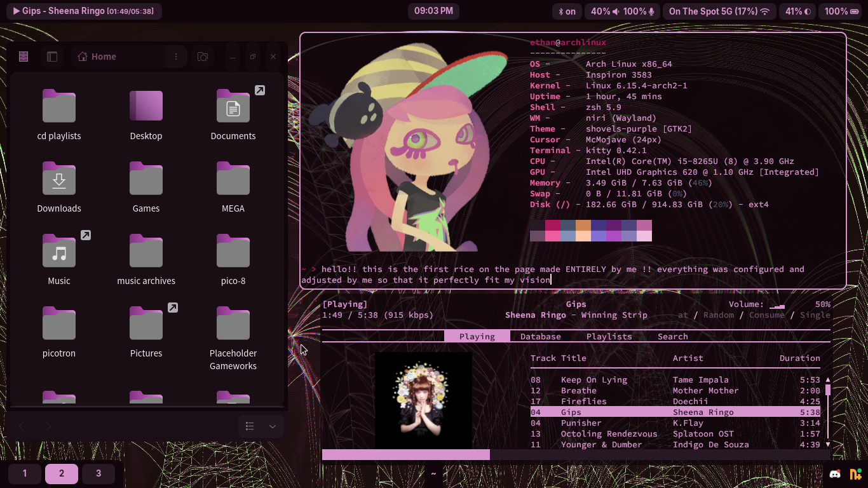Toggle Single playback mode
The height and width of the screenshot is (488, 868).
[x=815, y=315]
